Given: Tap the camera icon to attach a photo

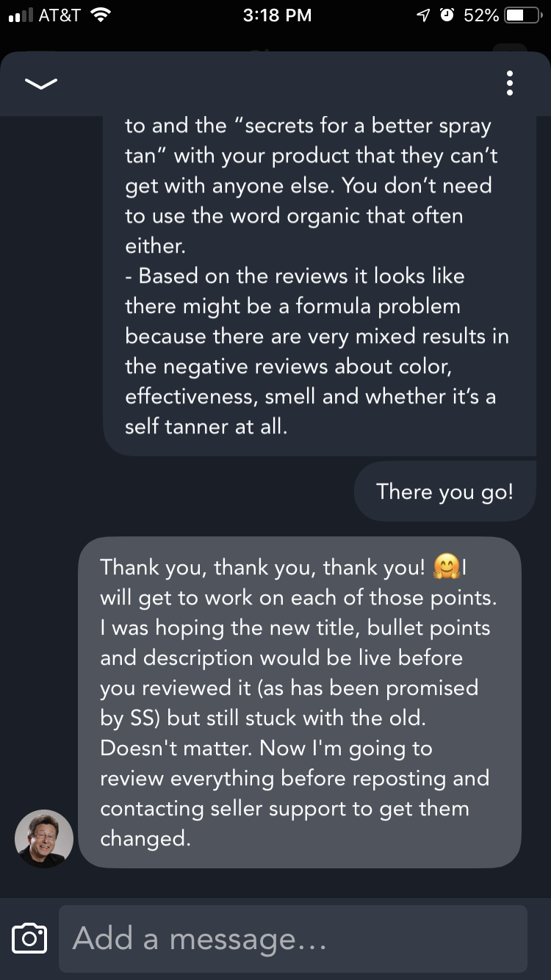Looking at the screenshot, I should point(30,939).
